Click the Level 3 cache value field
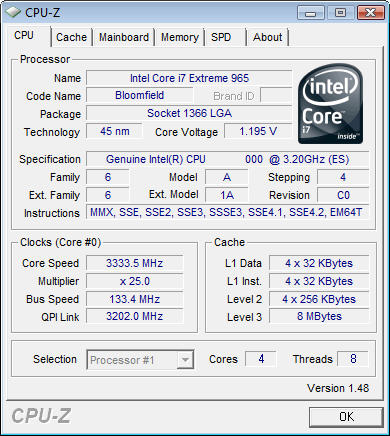This screenshot has height=436, width=390. (x=319, y=316)
